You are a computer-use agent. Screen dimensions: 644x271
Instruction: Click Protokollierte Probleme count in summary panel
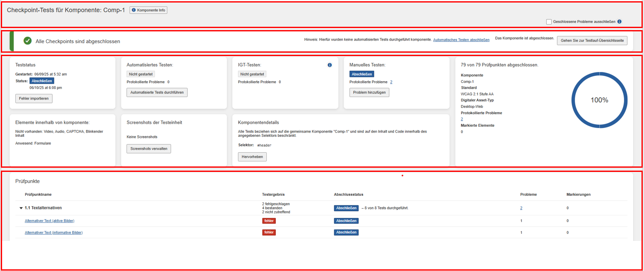point(462,119)
